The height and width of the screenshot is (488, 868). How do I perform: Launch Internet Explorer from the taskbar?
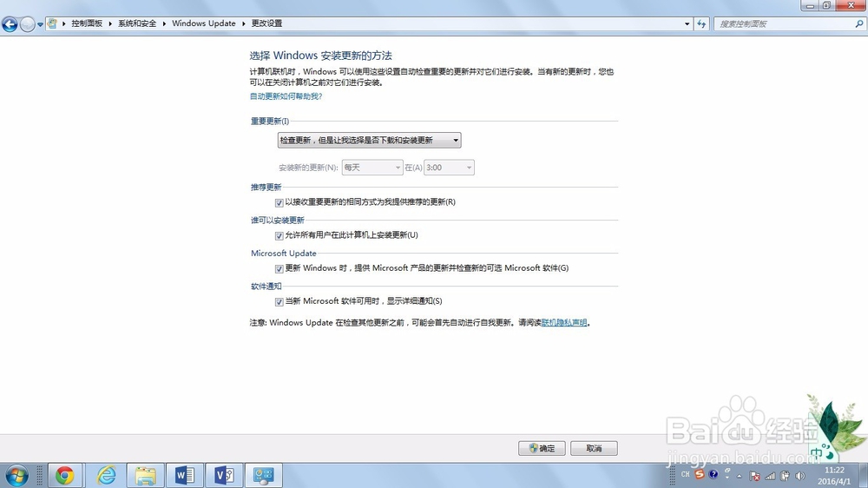[x=106, y=475]
